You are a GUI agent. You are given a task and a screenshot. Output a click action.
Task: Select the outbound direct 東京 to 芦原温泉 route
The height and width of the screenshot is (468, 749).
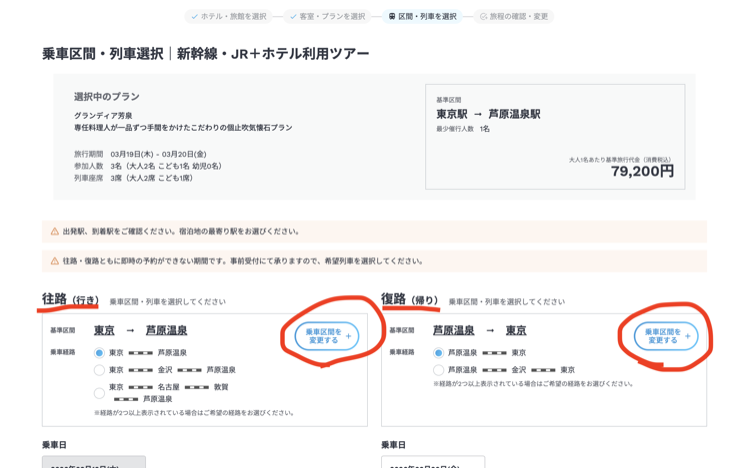tap(99, 353)
